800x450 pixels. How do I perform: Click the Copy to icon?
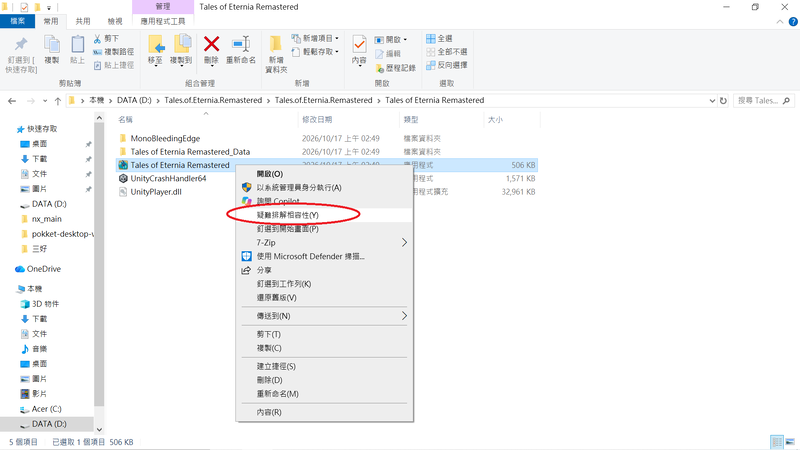[181, 44]
